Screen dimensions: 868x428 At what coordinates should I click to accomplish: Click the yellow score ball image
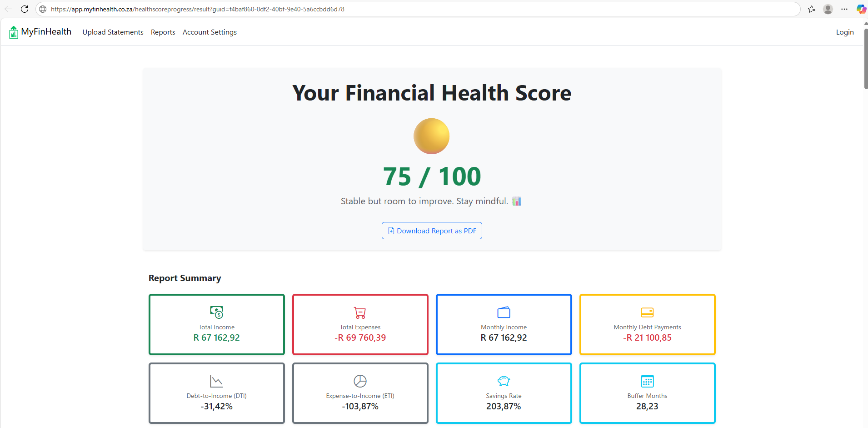point(432,136)
